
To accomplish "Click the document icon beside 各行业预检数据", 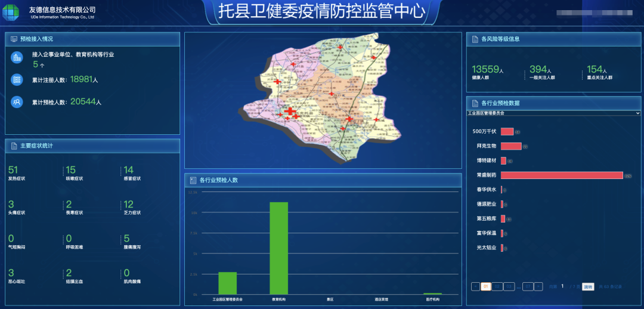I will pos(475,103).
